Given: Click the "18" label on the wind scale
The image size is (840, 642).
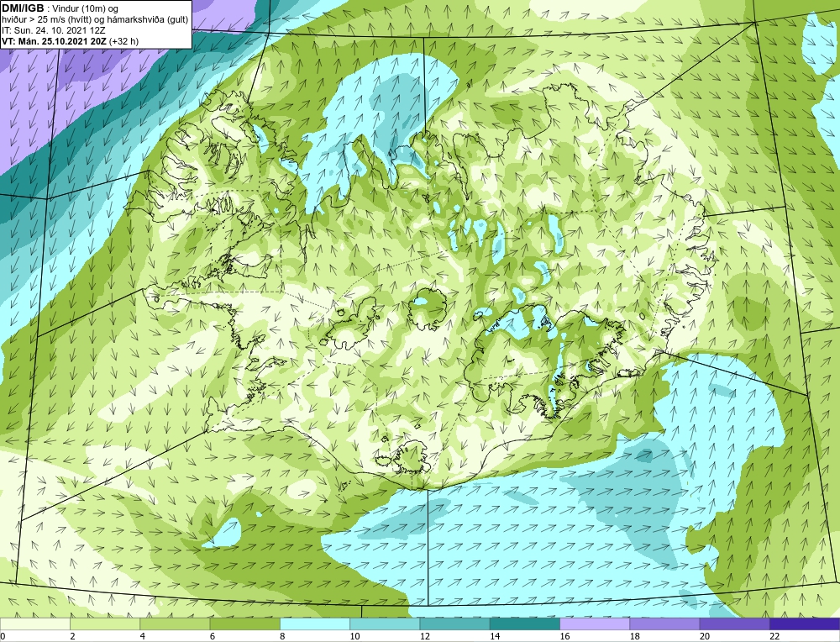Looking at the screenshot, I should (x=635, y=636).
